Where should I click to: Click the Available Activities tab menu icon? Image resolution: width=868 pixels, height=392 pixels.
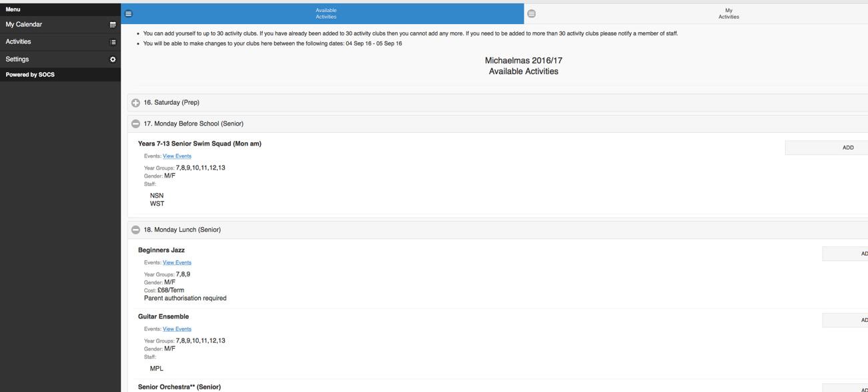point(129,13)
